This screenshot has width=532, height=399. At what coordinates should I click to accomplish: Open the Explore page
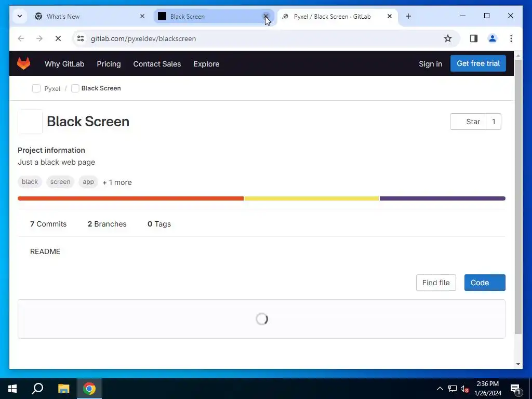[x=206, y=64]
